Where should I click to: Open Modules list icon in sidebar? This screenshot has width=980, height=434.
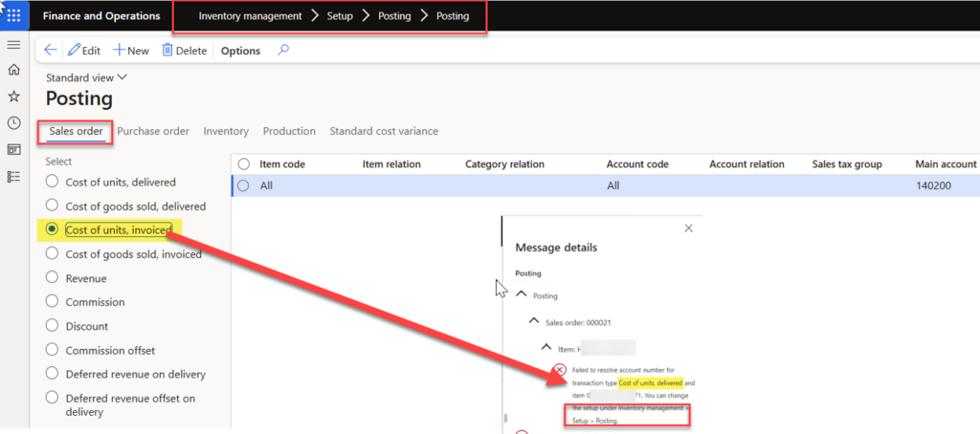tap(13, 177)
